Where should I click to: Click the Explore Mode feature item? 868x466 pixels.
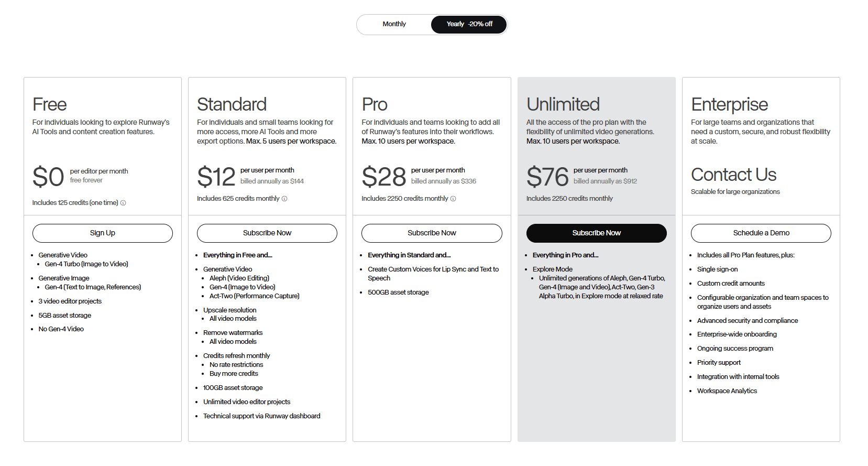click(552, 269)
